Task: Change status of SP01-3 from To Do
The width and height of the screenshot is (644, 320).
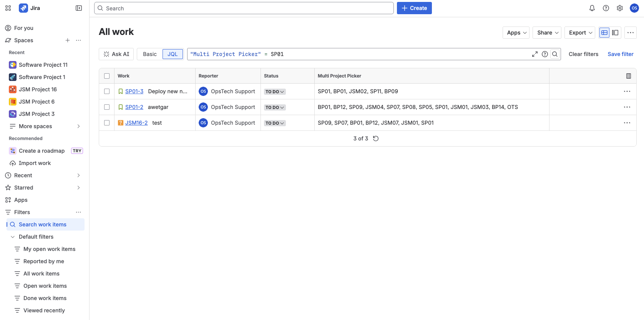Action: point(275,92)
